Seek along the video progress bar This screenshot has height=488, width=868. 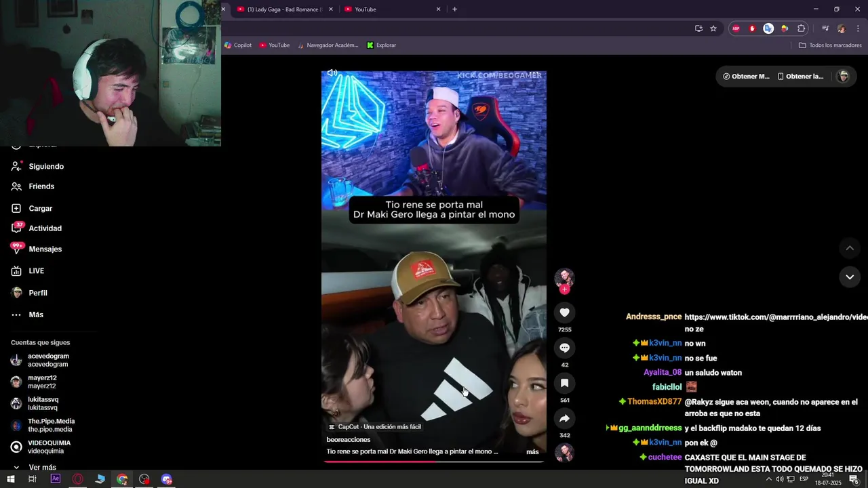[433, 462]
